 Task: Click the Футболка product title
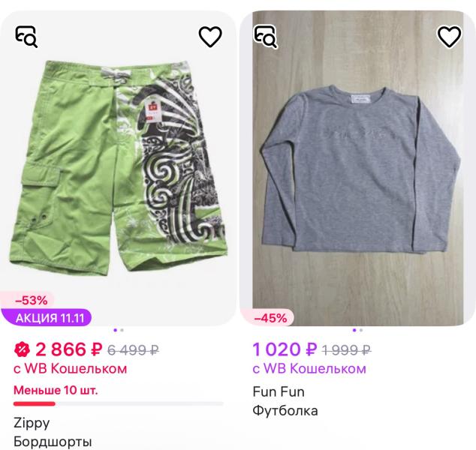click(285, 410)
